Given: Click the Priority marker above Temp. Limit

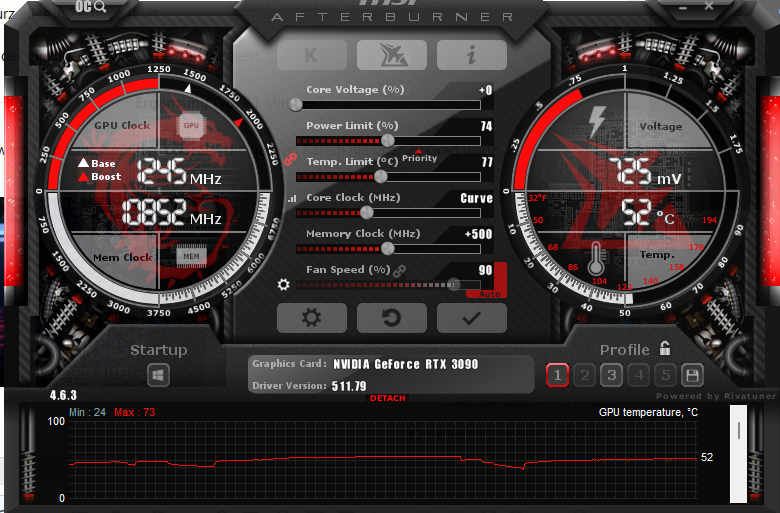Looking at the screenshot, I should pos(419,157).
